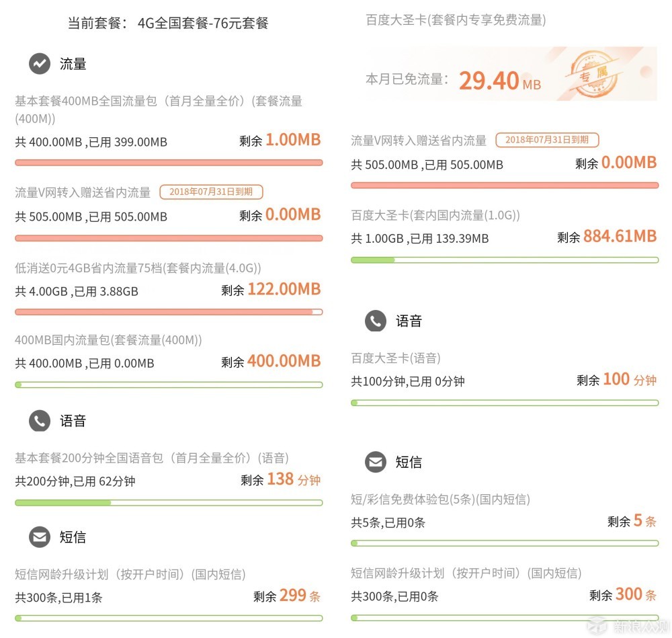Click the right 2018年07月31日到期 expiry tag
Image resolution: width=672 pixels, height=638 pixels.
tap(547, 140)
